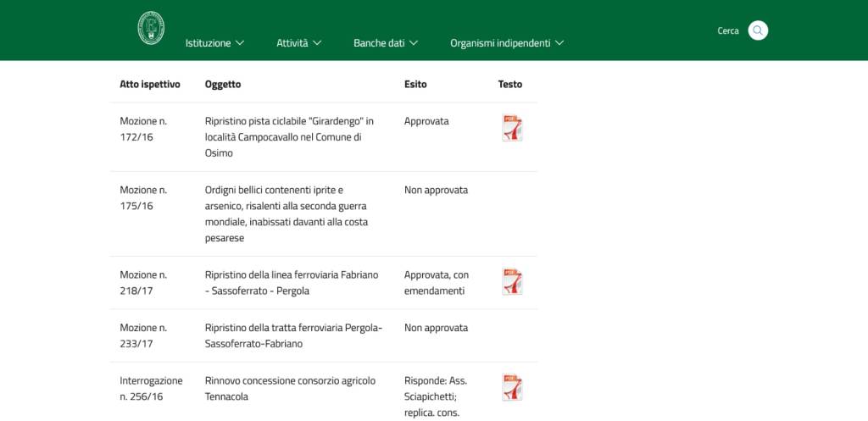Click the Esito column header
Viewport: 868px width, 421px height.
click(415, 84)
